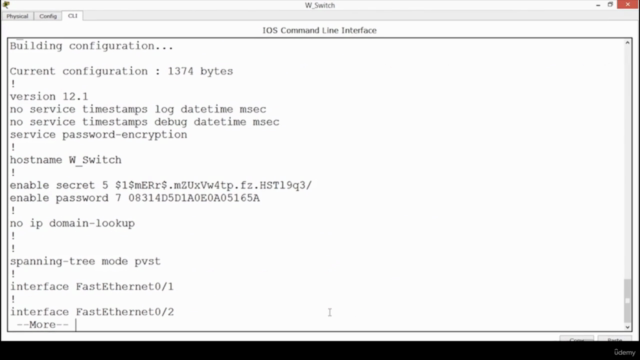640x360 pixels.
Task: Click the --More-- prompt in terminal
Action: tap(42, 325)
